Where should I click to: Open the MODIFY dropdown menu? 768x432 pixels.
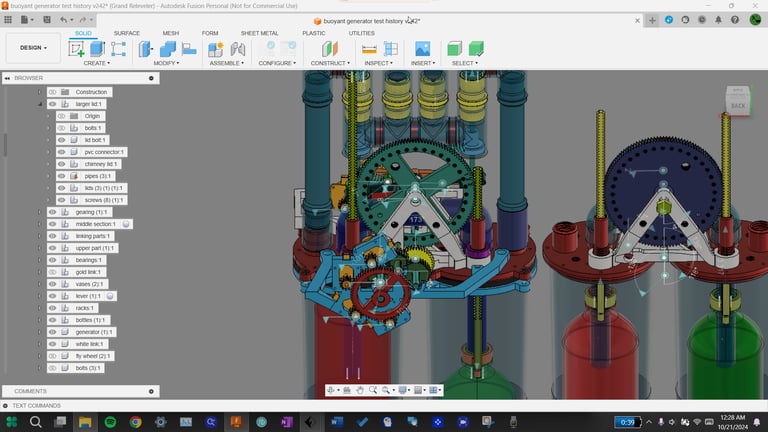point(166,63)
